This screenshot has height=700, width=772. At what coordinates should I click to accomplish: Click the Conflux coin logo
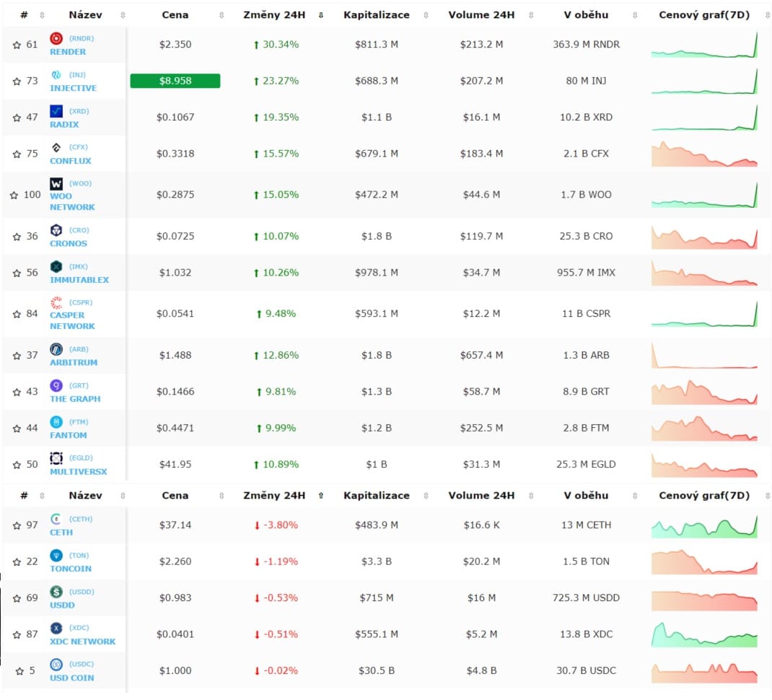pyautogui.click(x=56, y=146)
